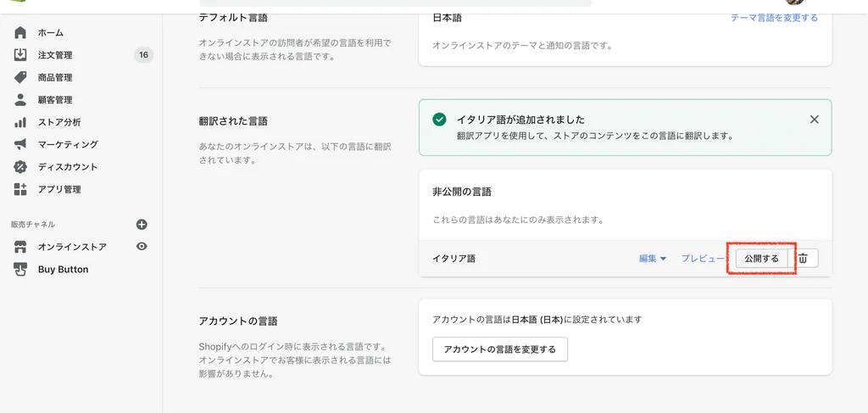The width and height of the screenshot is (868, 413).
Task: Click the 公開する button
Action: [761, 259]
